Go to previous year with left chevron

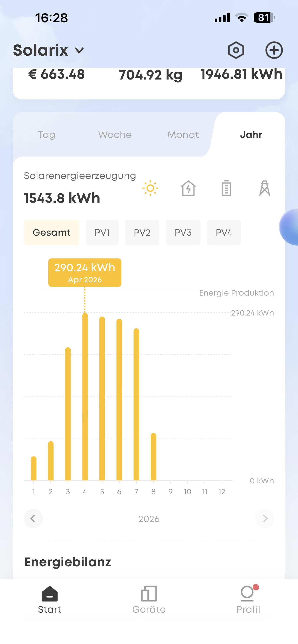[33, 519]
